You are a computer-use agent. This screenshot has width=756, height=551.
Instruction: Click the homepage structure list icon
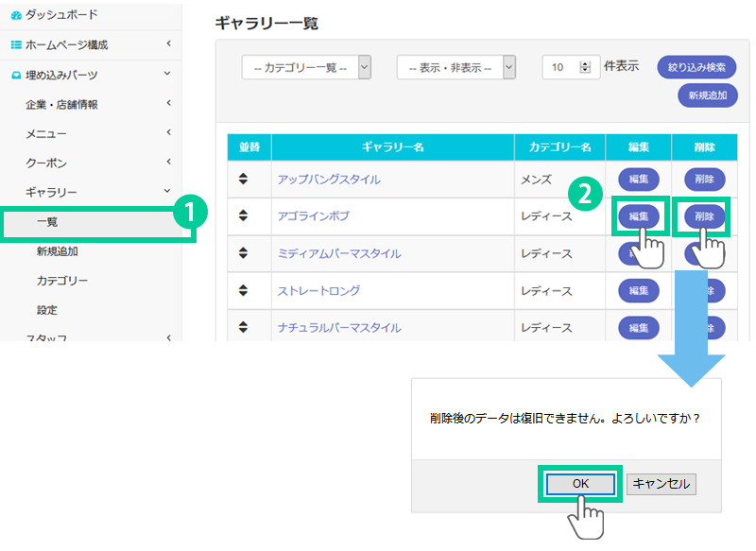[x=15, y=44]
